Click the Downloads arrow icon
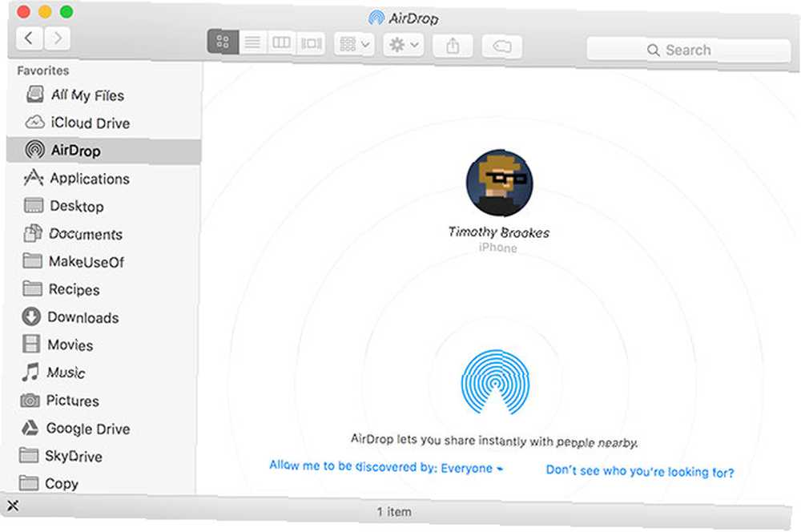The width and height of the screenshot is (801, 532). [31, 316]
